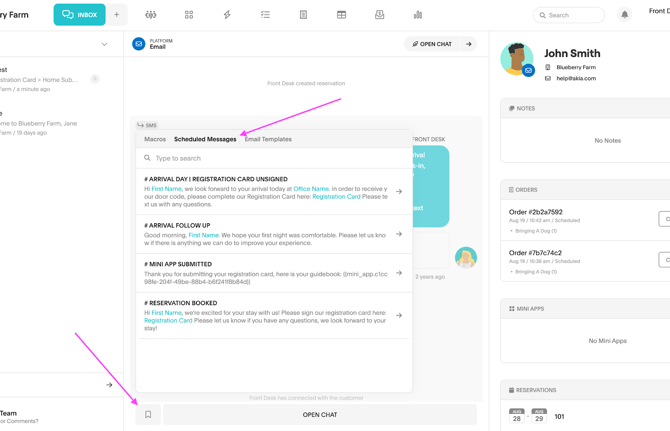Expand the conversation list filter chevron
This screenshot has height=431, width=670.
click(x=104, y=44)
